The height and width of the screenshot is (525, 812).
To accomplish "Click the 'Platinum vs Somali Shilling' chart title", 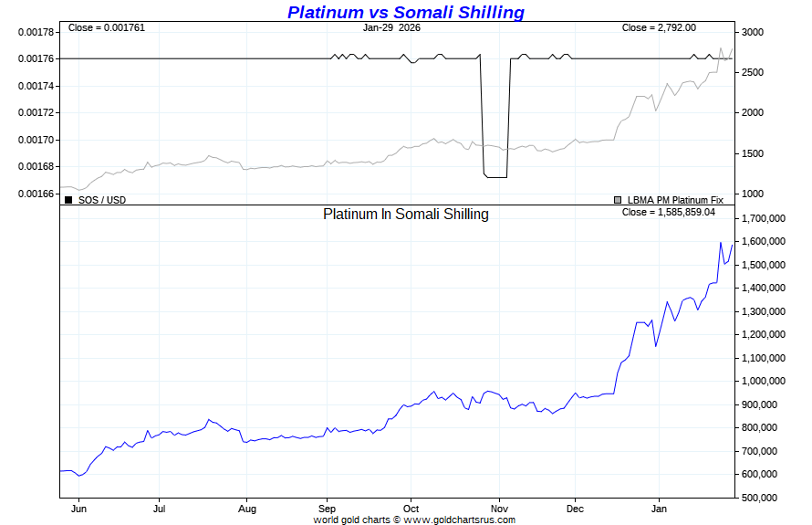I will point(406,12).
